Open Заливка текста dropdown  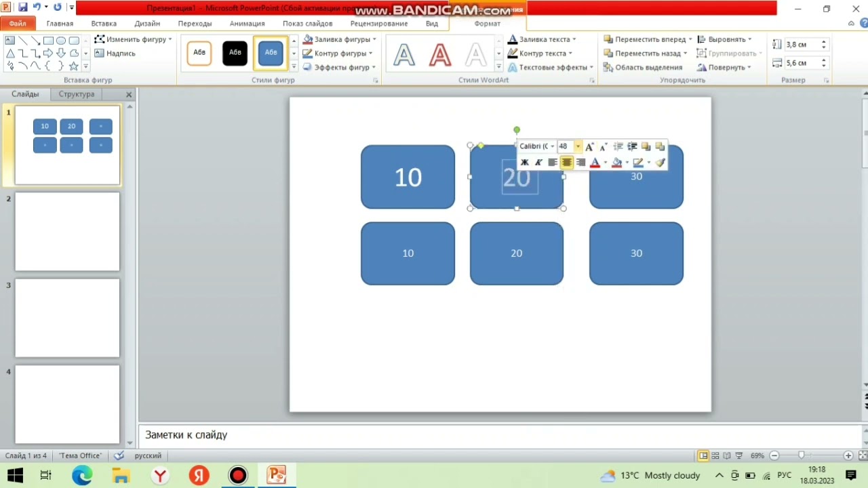pos(542,39)
